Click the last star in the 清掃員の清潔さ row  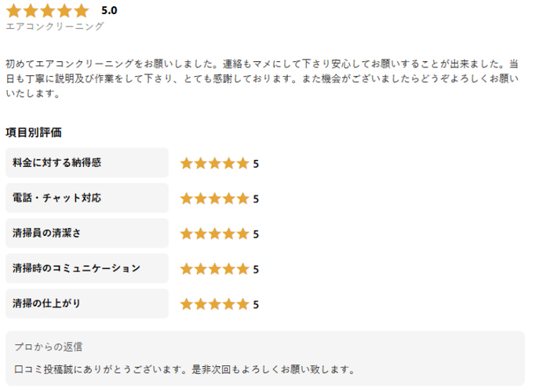coord(242,234)
